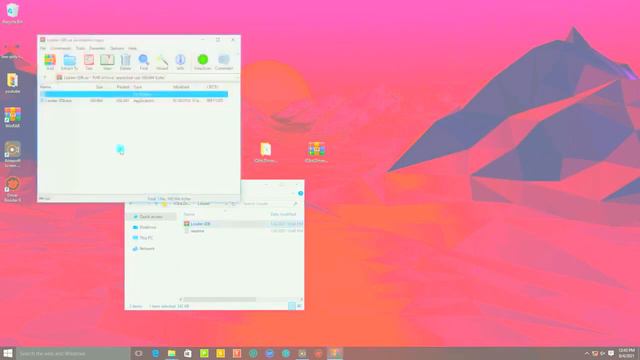640x360 pixels.
Task: Open Find with the magnifier icon
Action: pos(144,62)
